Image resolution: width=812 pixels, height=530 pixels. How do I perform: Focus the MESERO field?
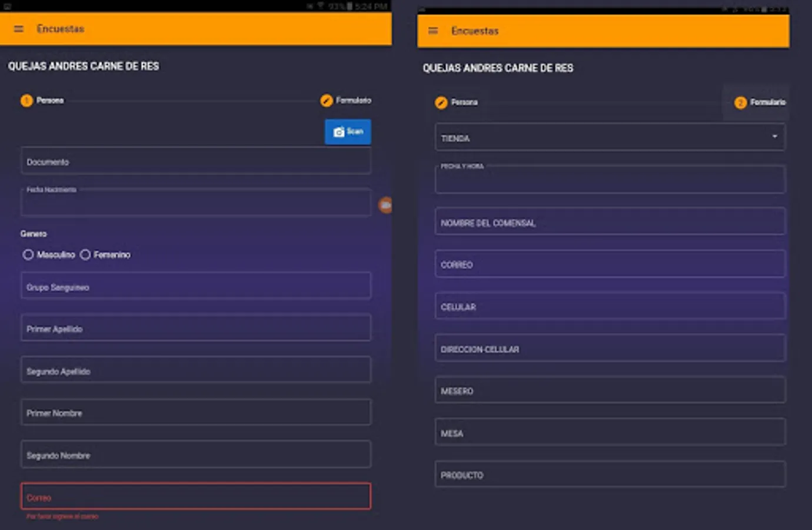(610, 390)
